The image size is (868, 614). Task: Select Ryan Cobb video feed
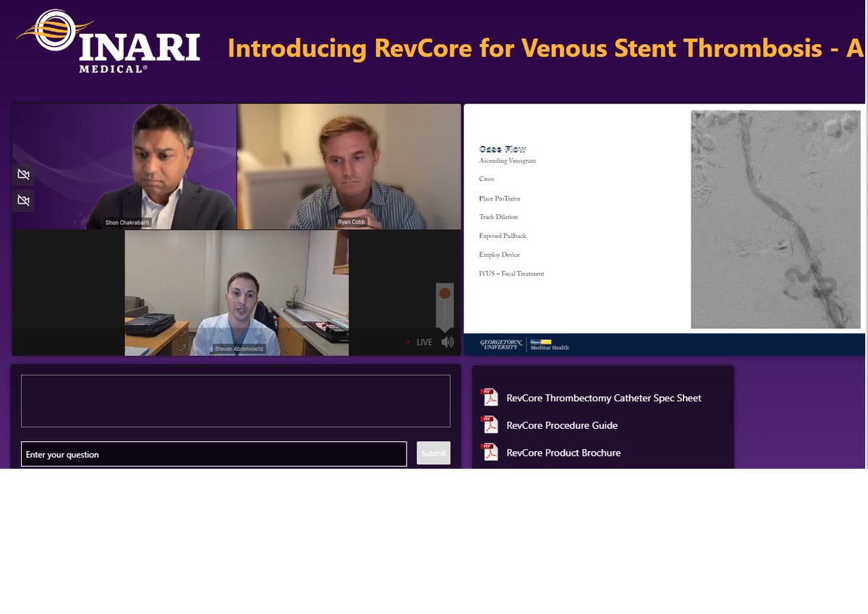pos(349,166)
